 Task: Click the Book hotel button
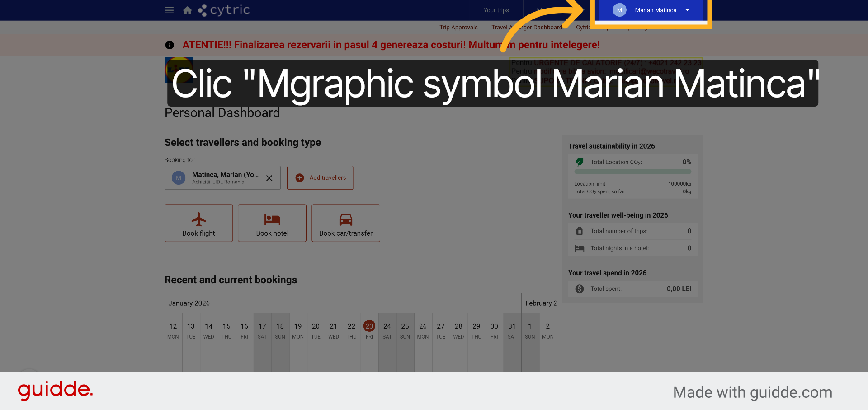click(x=272, y=223)
